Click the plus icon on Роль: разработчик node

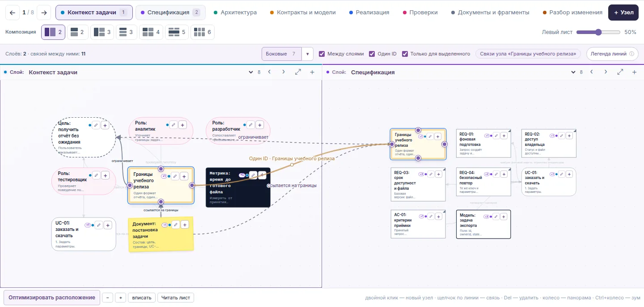tap(259, 125)
